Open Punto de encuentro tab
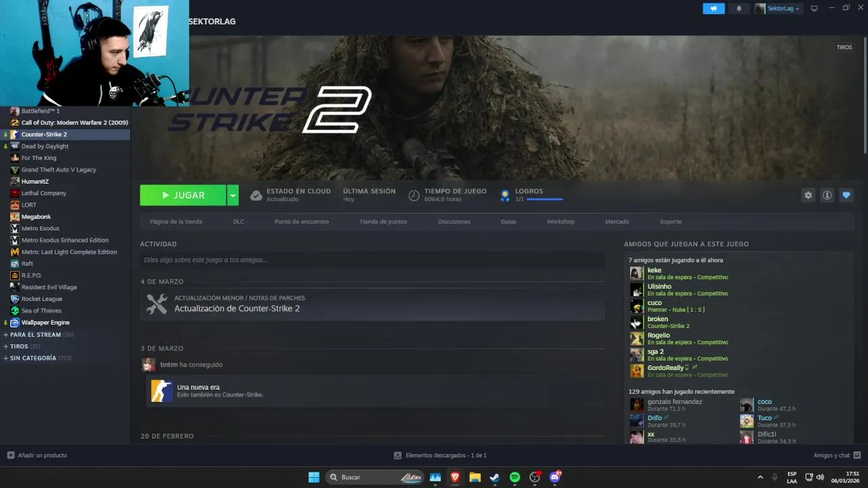The height and width of the screenshot is (488, 868). click(302, 222)
